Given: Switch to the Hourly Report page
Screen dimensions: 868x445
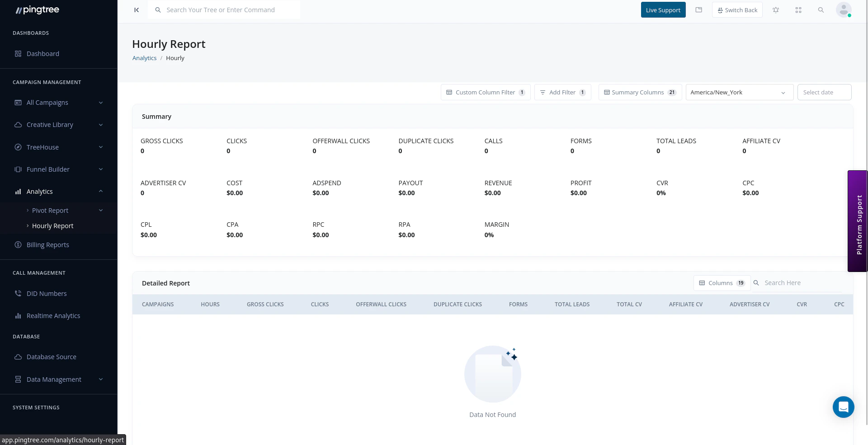Looking at the screenshot, I should 53,226.
